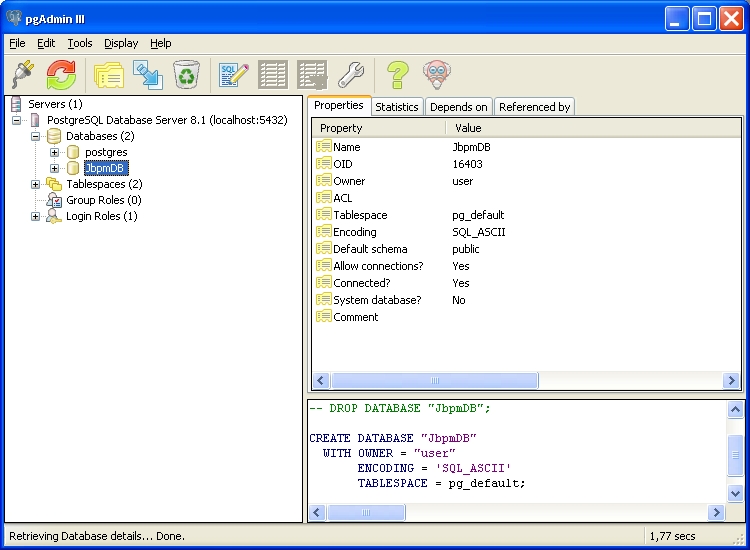Open the object Properties toolbar icon
This screenshot has width=750, height=550.
[108, 74]
